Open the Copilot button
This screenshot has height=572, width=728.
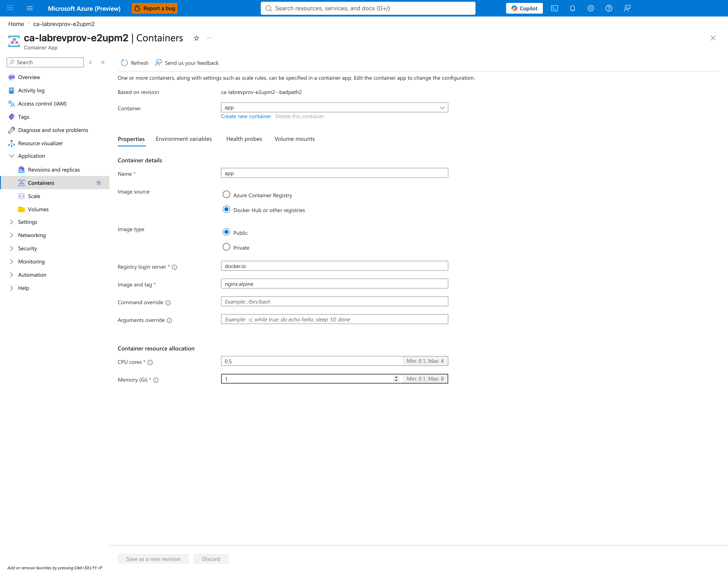[x=524, y=8]
